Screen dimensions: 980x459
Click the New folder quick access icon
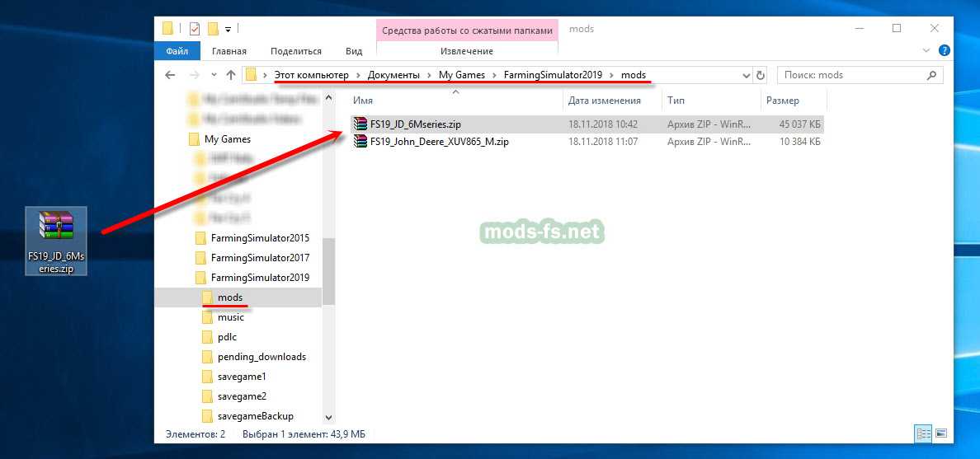(213, 29)
